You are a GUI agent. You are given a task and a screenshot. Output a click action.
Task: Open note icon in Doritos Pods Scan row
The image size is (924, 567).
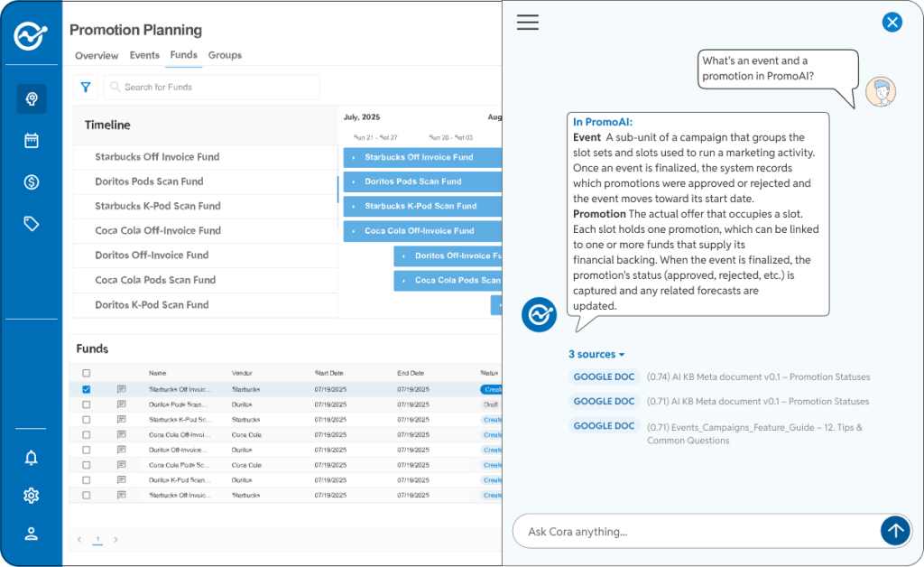[122, 404]
